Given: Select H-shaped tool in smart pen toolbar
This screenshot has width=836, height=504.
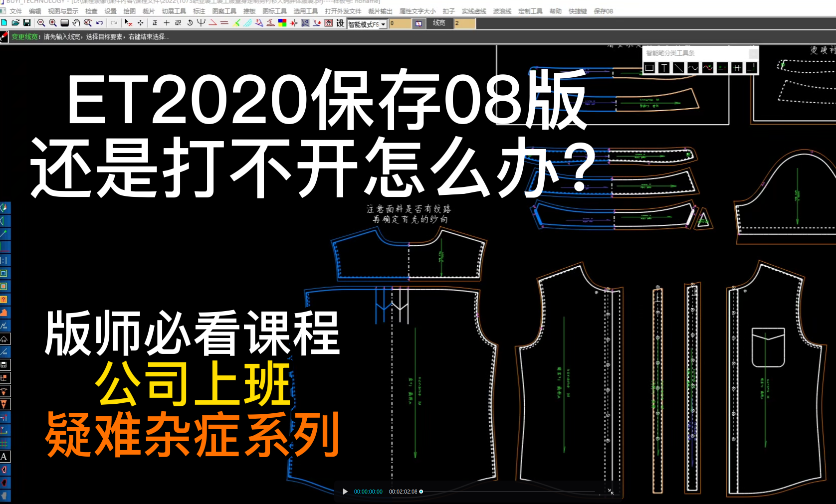Looking at the screenshot, I should [737, 68].
